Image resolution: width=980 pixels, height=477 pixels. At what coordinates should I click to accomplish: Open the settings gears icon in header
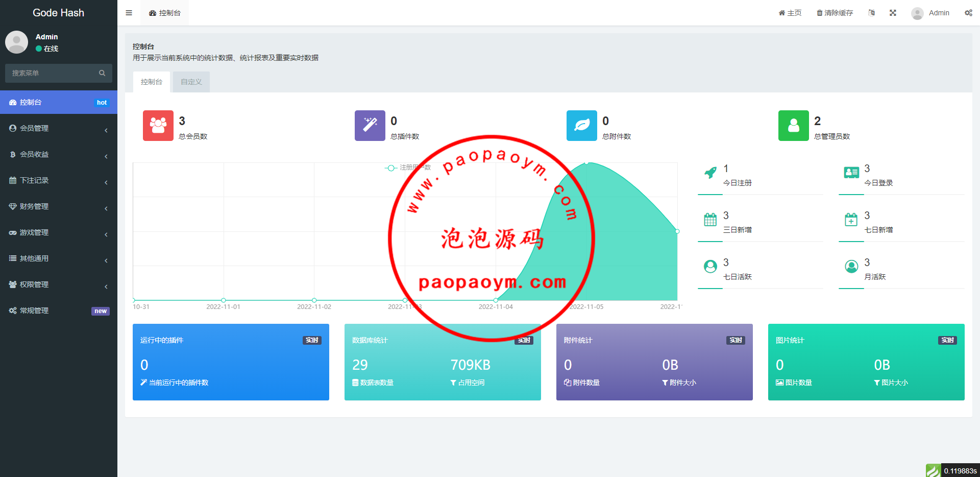[x=968, y=13]
